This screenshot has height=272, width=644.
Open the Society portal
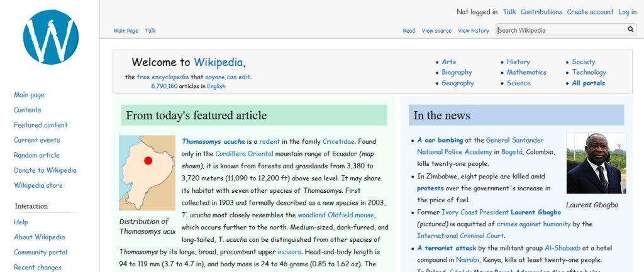[583, 62]
